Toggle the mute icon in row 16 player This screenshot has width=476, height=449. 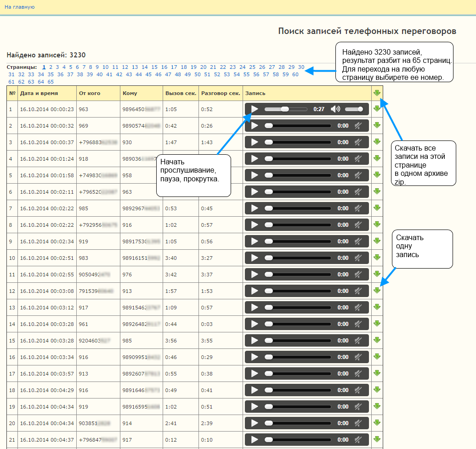click(x=358, y=357)
